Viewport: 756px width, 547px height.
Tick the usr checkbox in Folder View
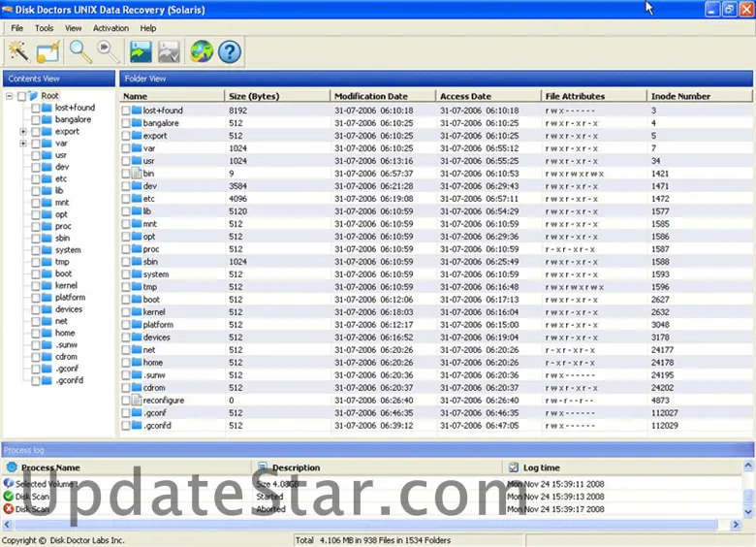click(x=126, y=161)
